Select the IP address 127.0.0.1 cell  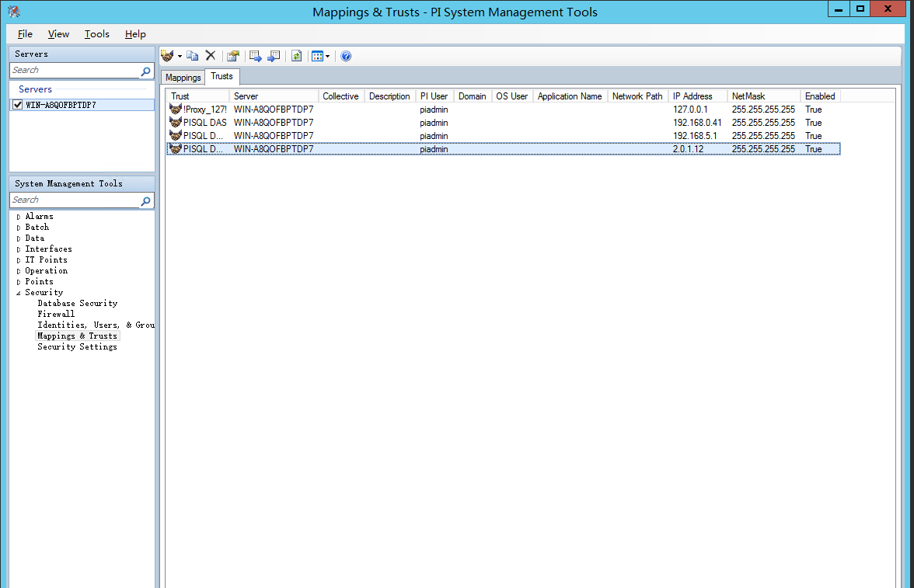pos(690,110)
